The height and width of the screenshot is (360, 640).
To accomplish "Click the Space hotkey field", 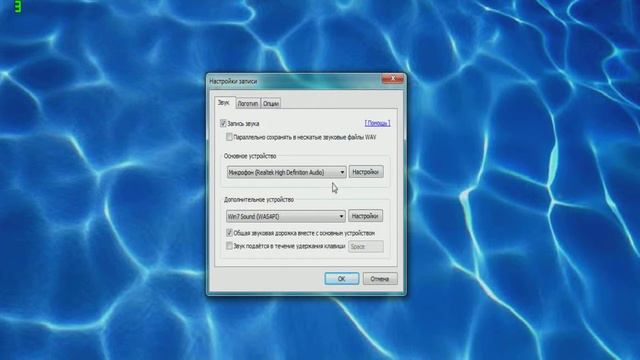I will coord(366,247).
